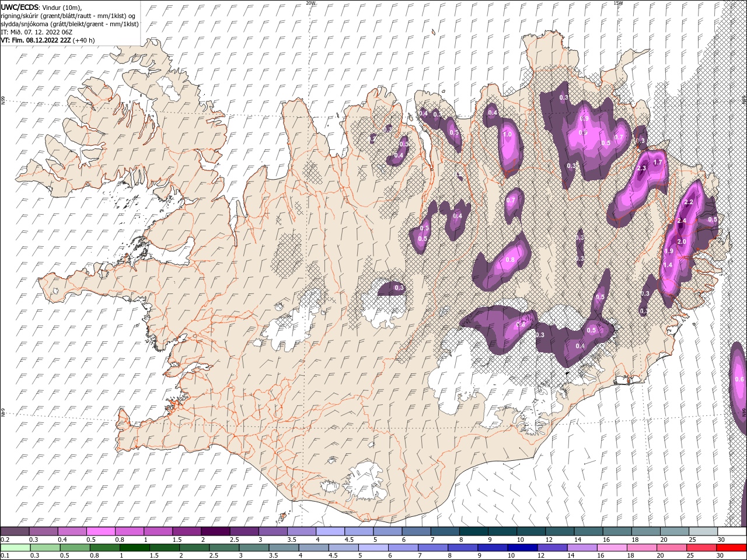
Task: Pick the bottom legend swatch above the 0.1 label
Action: 15,548
